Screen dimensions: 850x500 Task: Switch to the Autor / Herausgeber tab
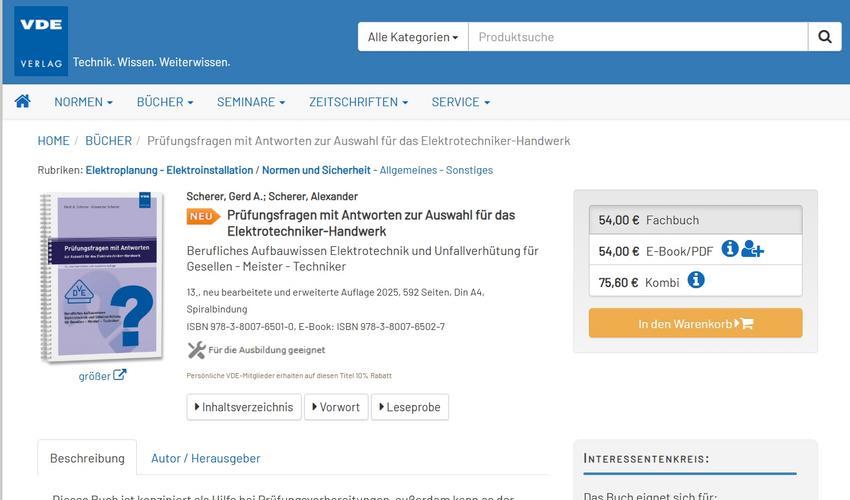click(x=205, y=458)
